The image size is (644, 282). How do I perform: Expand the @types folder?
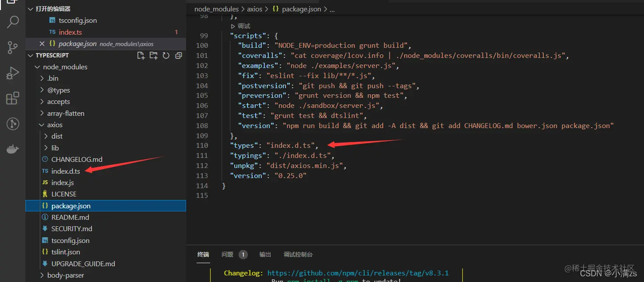tap(42, 90)
